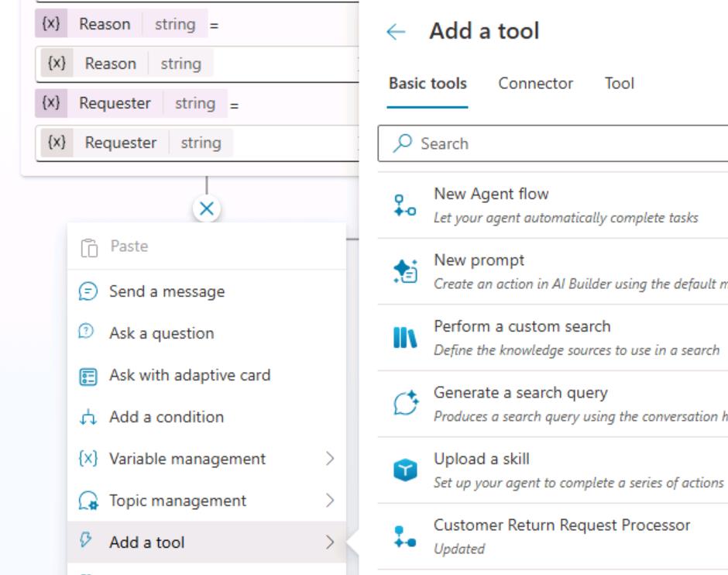Select Customer Return Request Processor
This screenshot has width=728, height=575.
coord(552,536)
